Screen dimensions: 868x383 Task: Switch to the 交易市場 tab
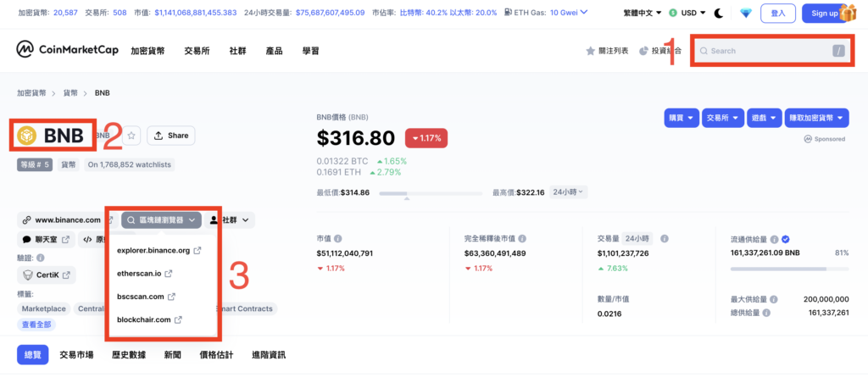76,355
